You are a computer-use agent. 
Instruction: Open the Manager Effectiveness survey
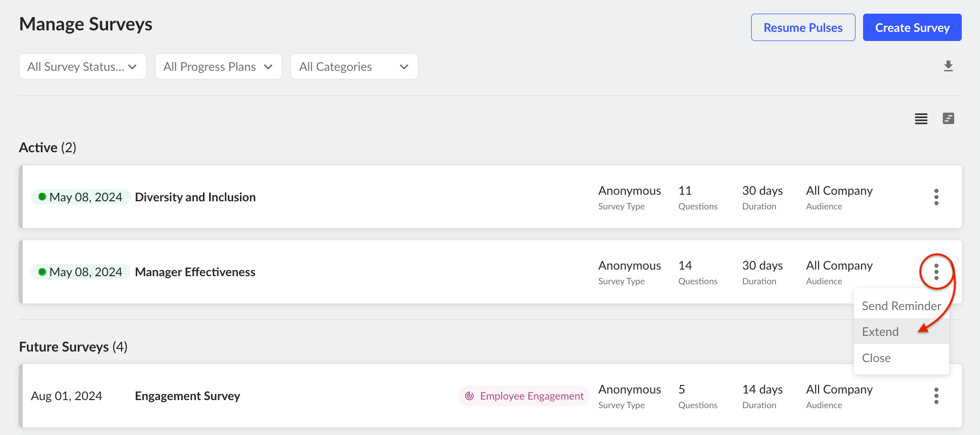(195, 272)
